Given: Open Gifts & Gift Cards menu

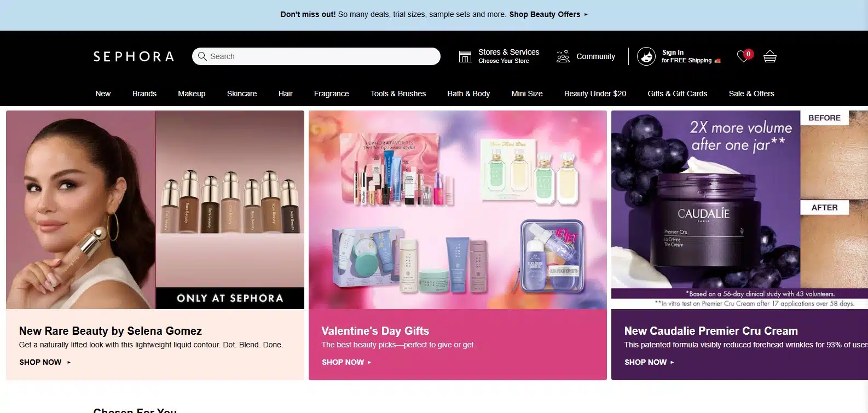Looking at the screenshot, I should 678,94.
